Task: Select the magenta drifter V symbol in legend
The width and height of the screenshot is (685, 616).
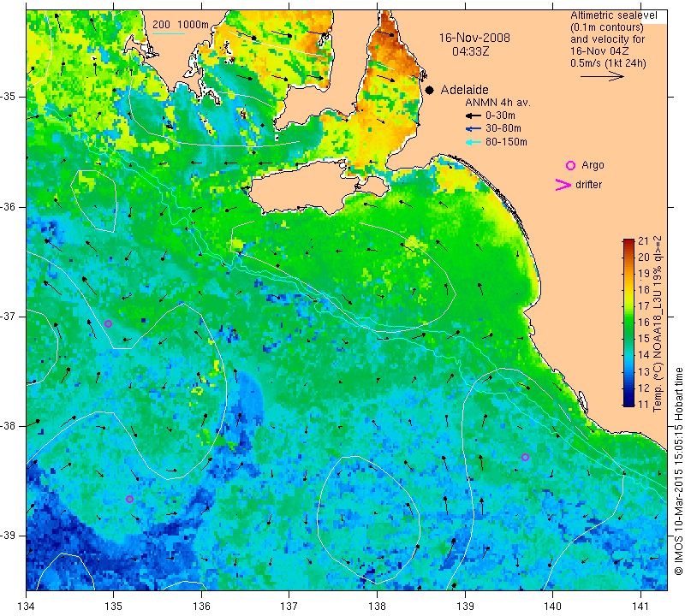Action: click(563, 185)
